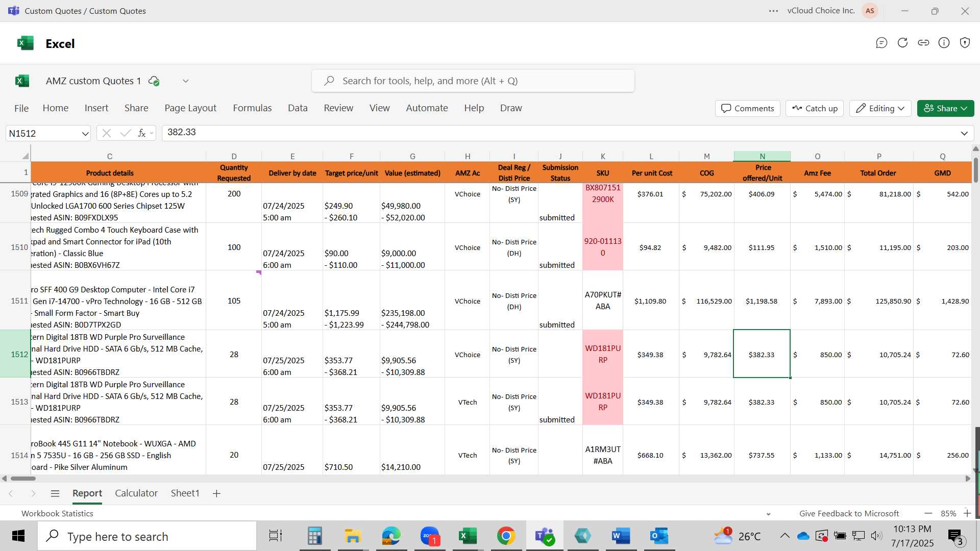This screenshot has height=551, width=980.
Task: Click the 85% zoom level
Action: coord(948,513)
